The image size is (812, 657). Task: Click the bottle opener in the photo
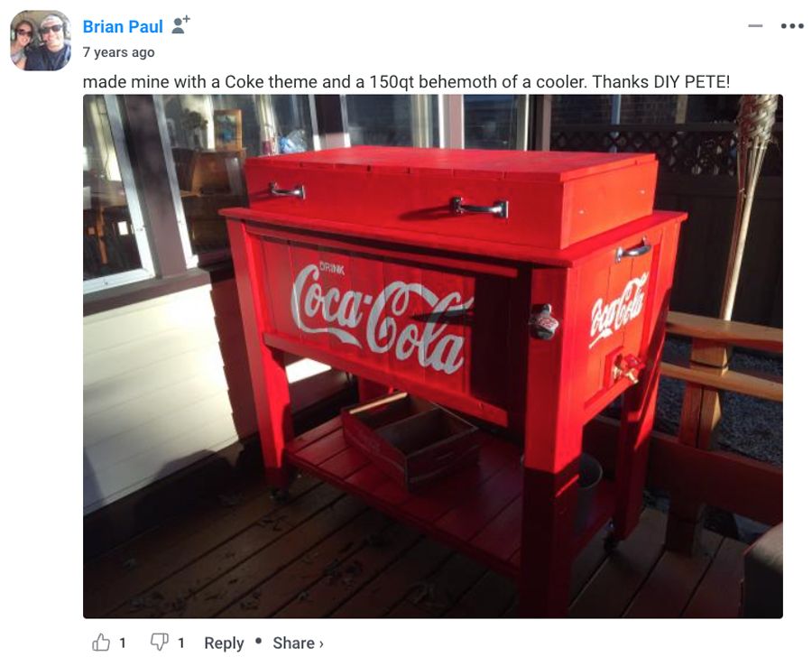click(544, 322)
